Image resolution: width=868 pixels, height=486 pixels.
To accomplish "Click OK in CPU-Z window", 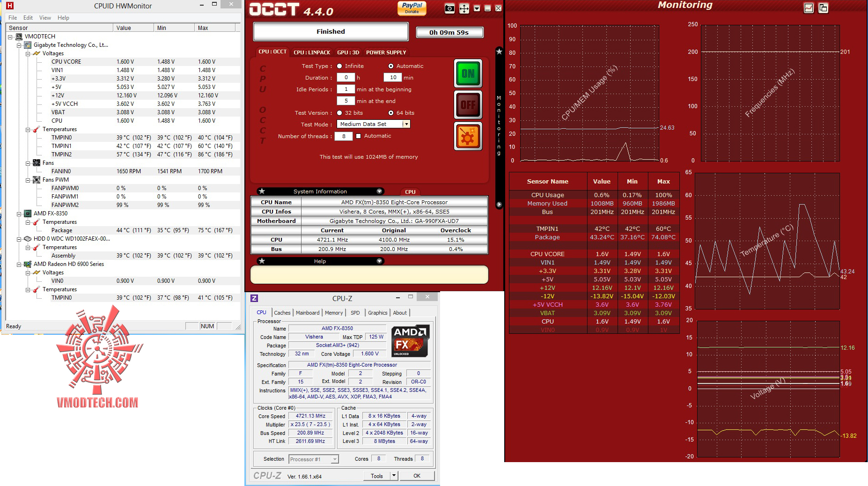I will 417,476.
